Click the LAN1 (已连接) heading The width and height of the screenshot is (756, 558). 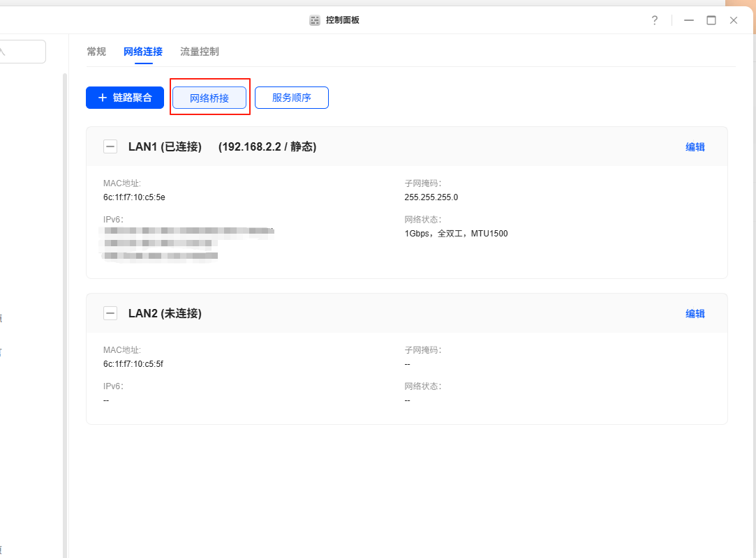coord(165,147)
